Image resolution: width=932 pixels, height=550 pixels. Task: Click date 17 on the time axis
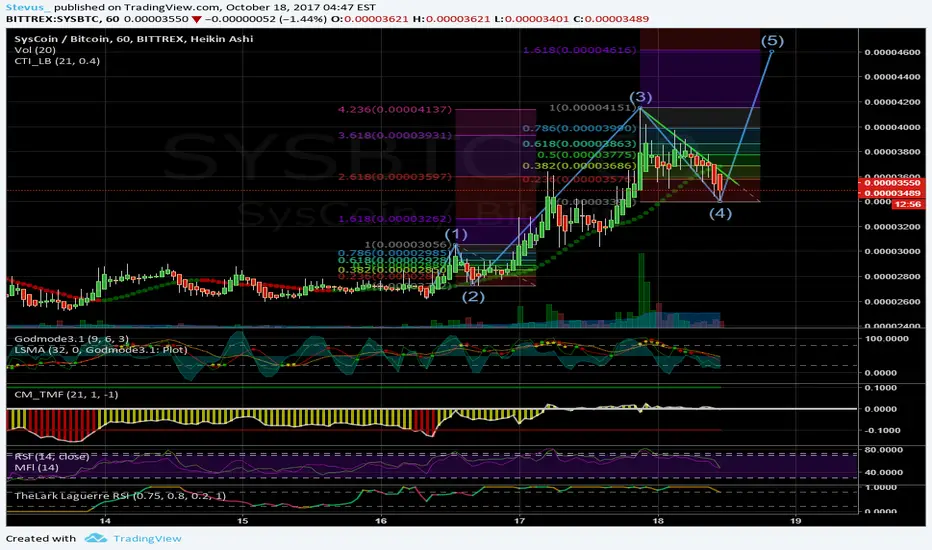tap(519, 521)
